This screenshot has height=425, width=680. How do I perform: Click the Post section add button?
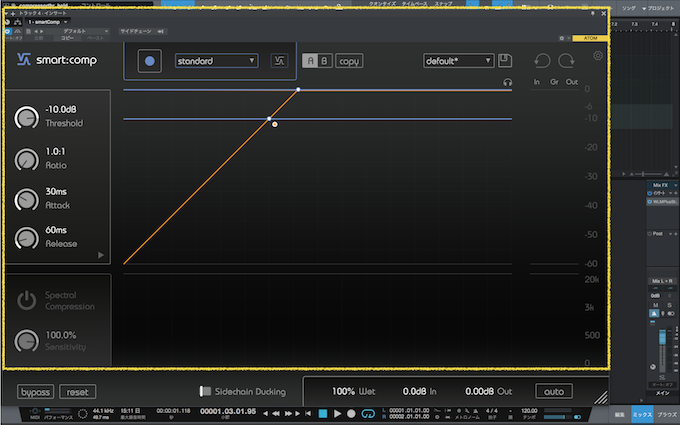click(x=676, y=234)
